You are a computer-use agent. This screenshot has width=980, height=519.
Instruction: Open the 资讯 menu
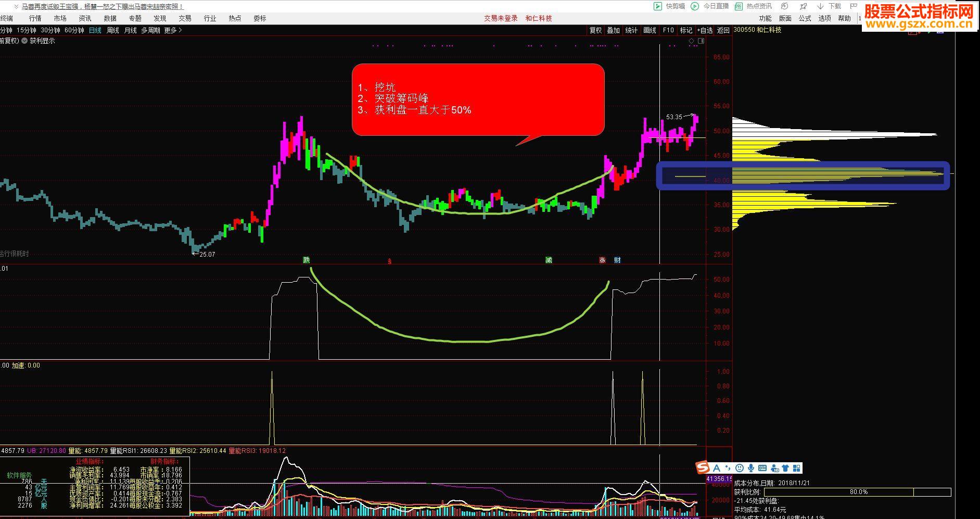pos(85,18)
